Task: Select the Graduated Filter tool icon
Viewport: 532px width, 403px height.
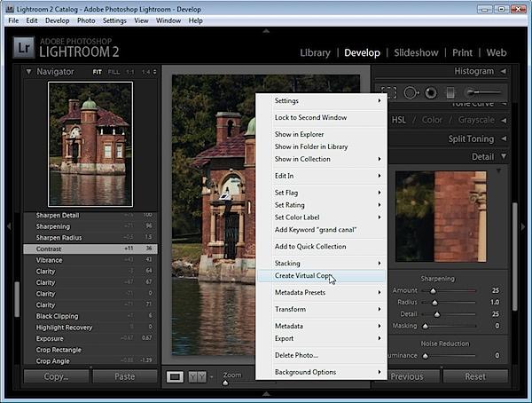Action: click(x=450, y=93)
